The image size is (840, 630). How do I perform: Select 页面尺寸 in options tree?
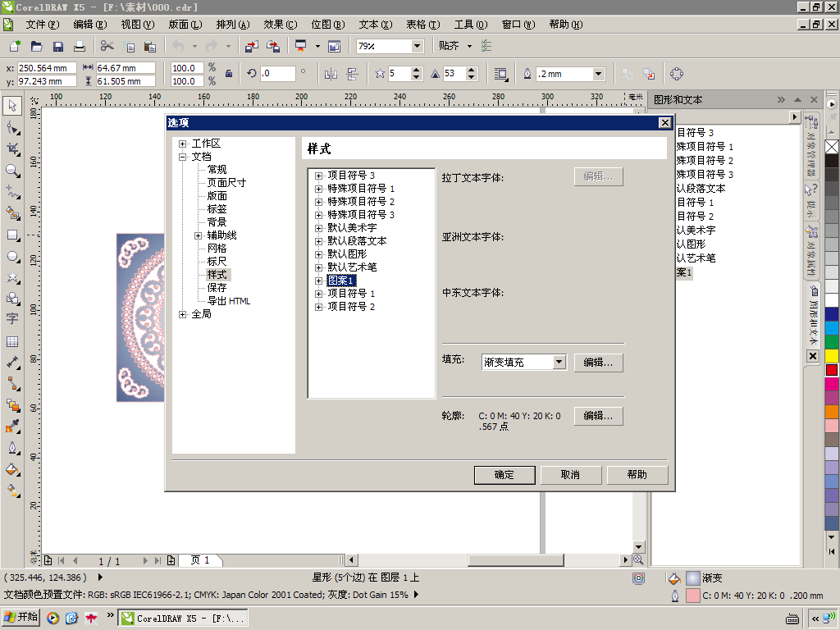click(x=226, y=183)
